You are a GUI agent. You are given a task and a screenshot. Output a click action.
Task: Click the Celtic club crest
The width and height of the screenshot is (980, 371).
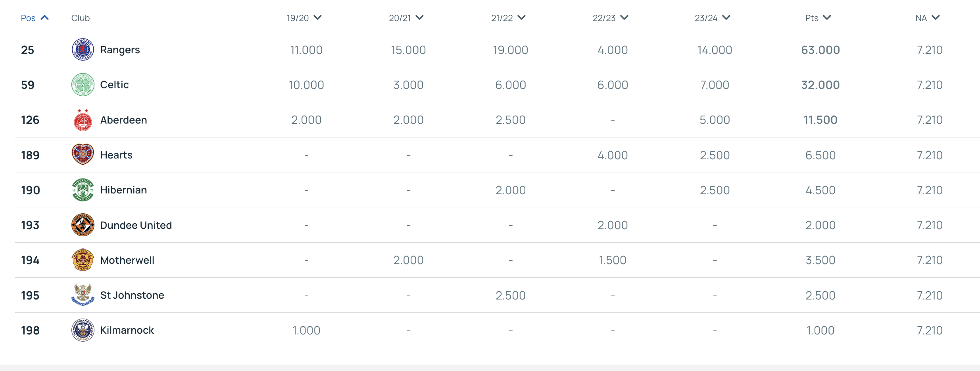click(83, 85)
